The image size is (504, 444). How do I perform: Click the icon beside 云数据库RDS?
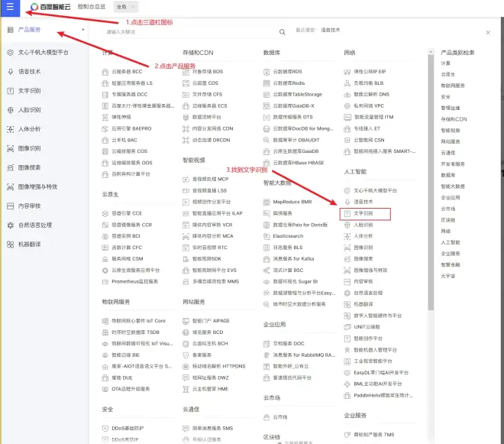(x=267, y=72)
